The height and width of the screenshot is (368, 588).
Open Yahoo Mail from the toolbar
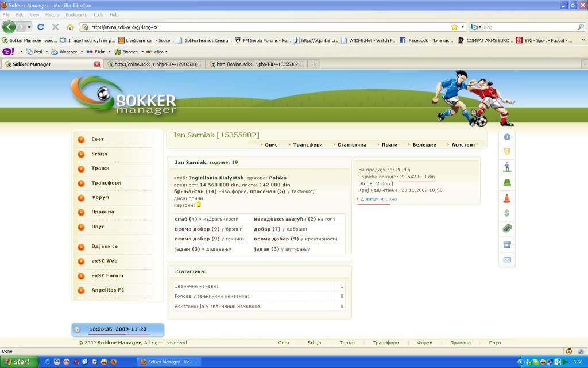point(34,52)
